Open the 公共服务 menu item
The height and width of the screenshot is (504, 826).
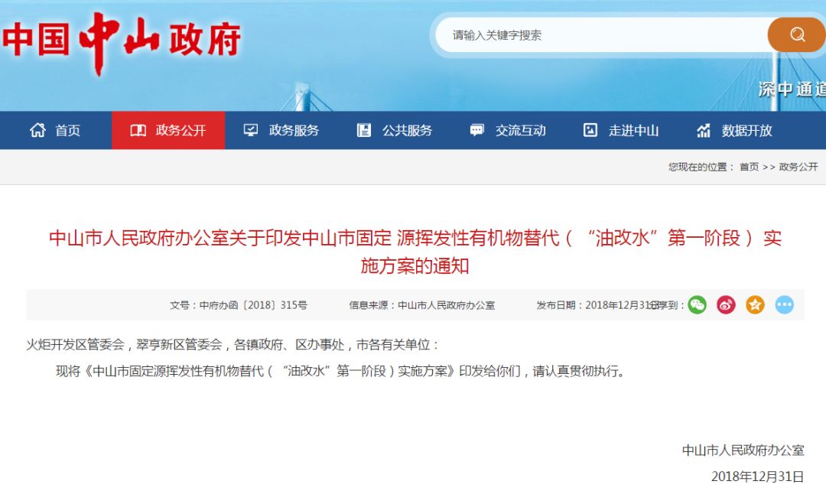[395, 130]
